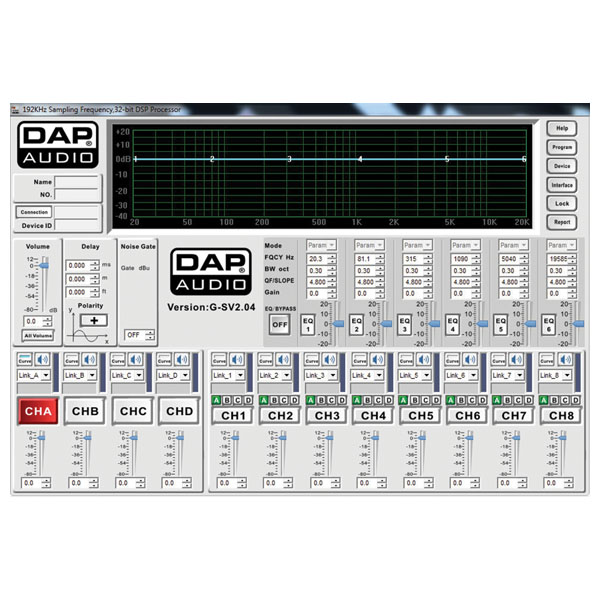The height and width of the screenshot is (600, 600).
Task: Select the EQ 1 band button
Action: click(x=309, y=324)
